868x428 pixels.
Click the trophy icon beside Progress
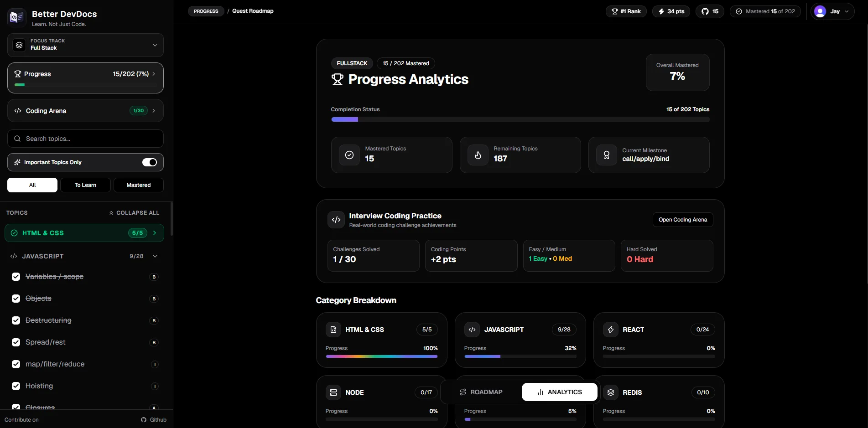18,74
